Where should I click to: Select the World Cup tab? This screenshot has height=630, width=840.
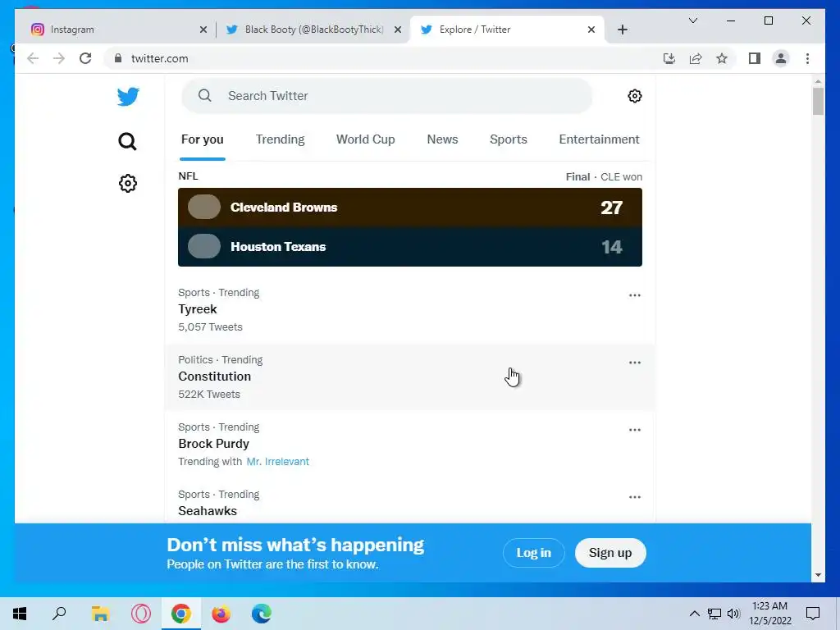tap(365, 139)
